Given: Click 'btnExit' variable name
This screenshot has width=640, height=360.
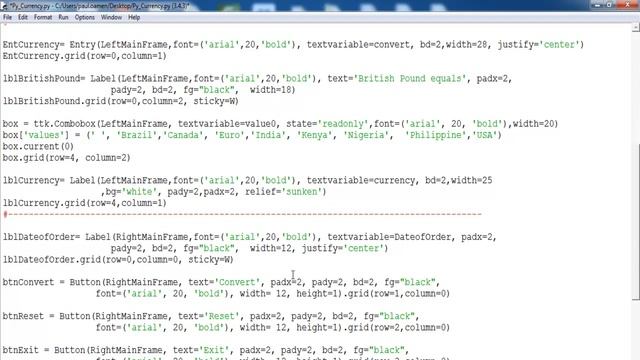Looking at the screenshot, I should click(x=20, y=350).
